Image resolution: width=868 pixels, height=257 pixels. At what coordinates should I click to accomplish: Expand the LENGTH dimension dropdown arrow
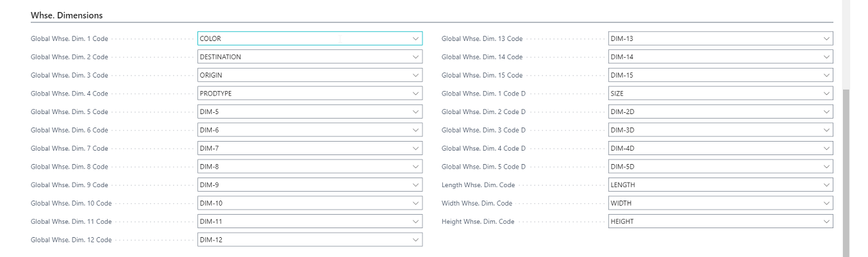tap(826, 185)
